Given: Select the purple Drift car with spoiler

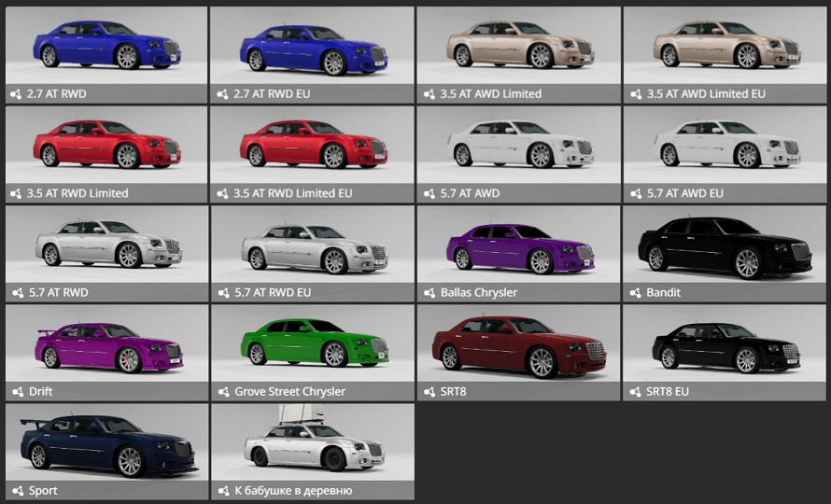Looking at the screenshot, I should click(x=106, y=344).
